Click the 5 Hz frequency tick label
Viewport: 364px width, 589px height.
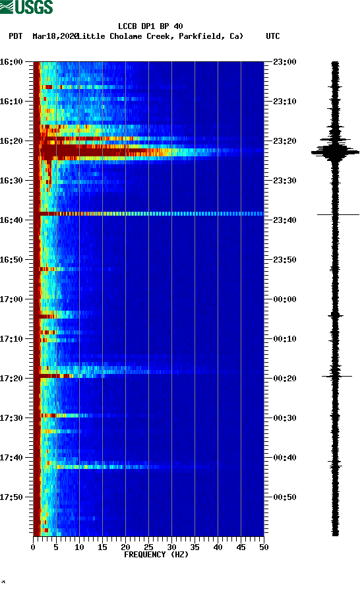click(56, 547)
